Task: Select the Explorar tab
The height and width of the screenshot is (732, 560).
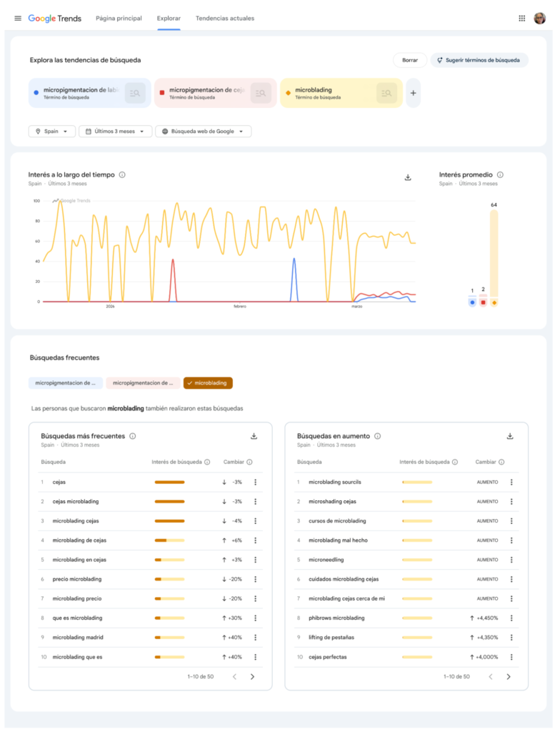Action: (x=169, y=18)
